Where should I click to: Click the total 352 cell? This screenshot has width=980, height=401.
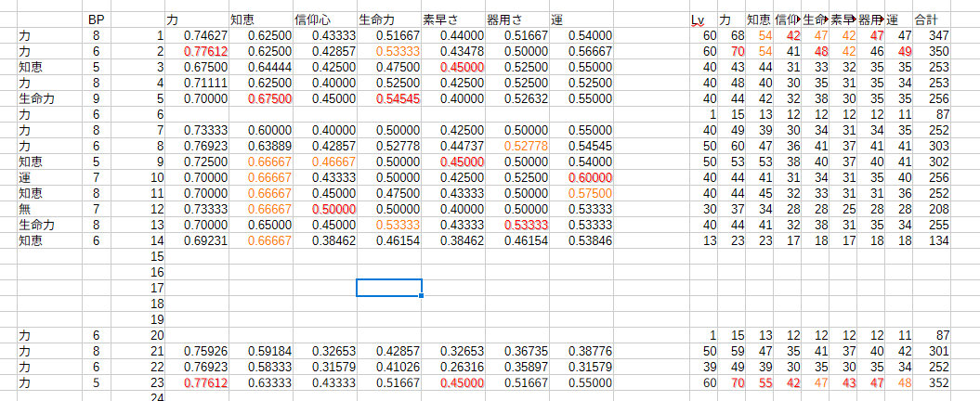(932, 382)
